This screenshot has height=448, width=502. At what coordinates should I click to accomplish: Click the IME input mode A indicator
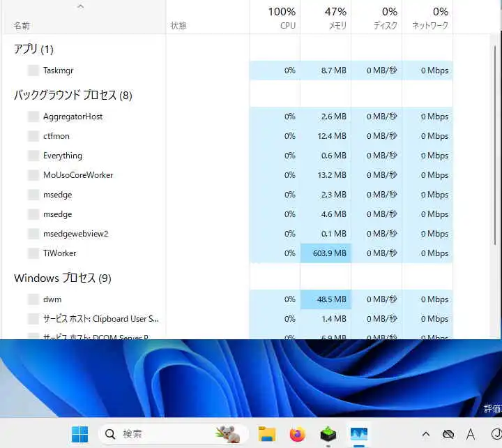(x=471, y=435)
